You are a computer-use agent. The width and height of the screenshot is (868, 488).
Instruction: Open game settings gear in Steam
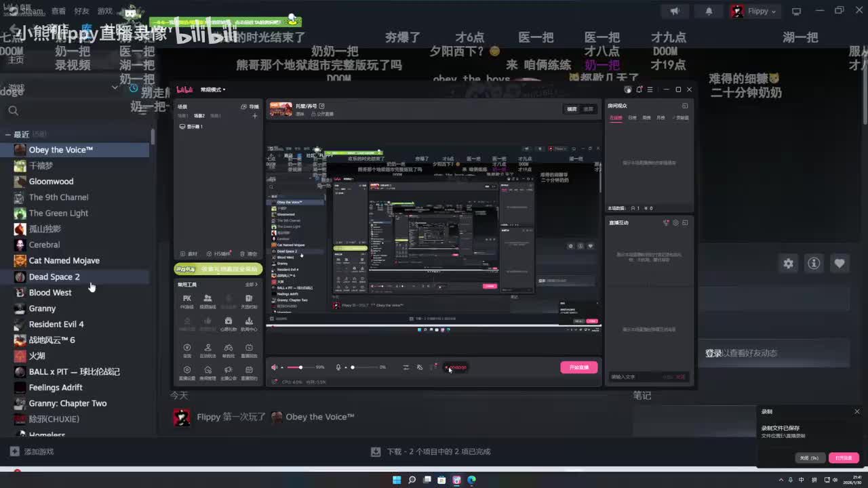(788, 264)
